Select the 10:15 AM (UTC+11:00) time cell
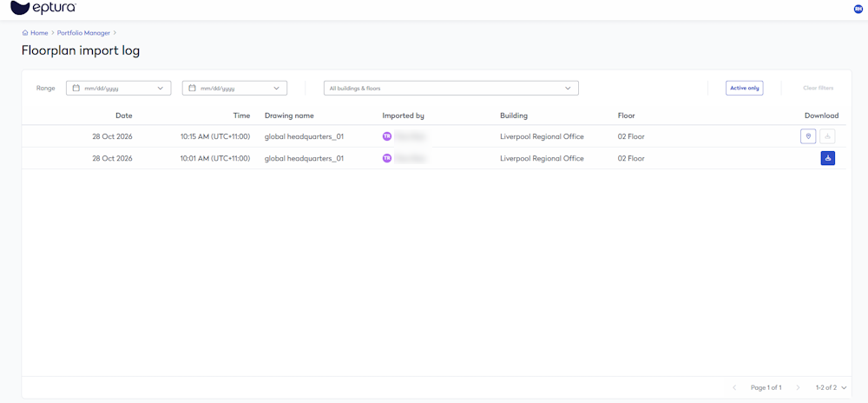The width and height of the screenshot is (868, 403). pos(215,136)
